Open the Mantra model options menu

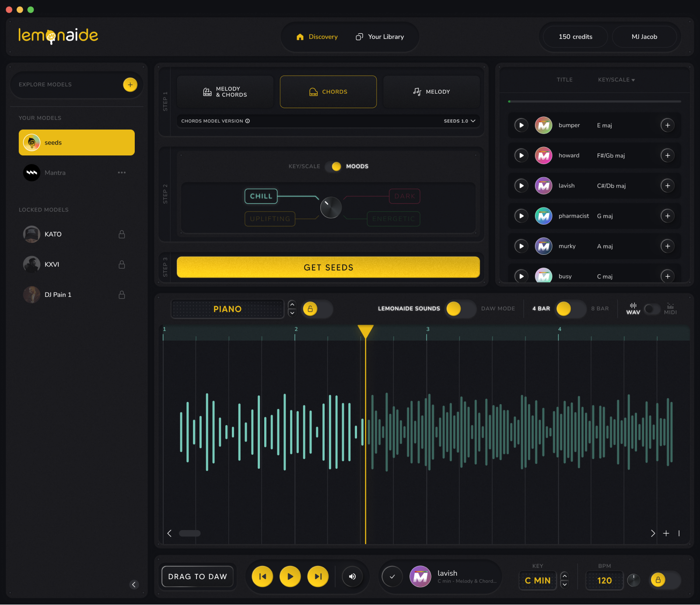(x=122, y=172)
